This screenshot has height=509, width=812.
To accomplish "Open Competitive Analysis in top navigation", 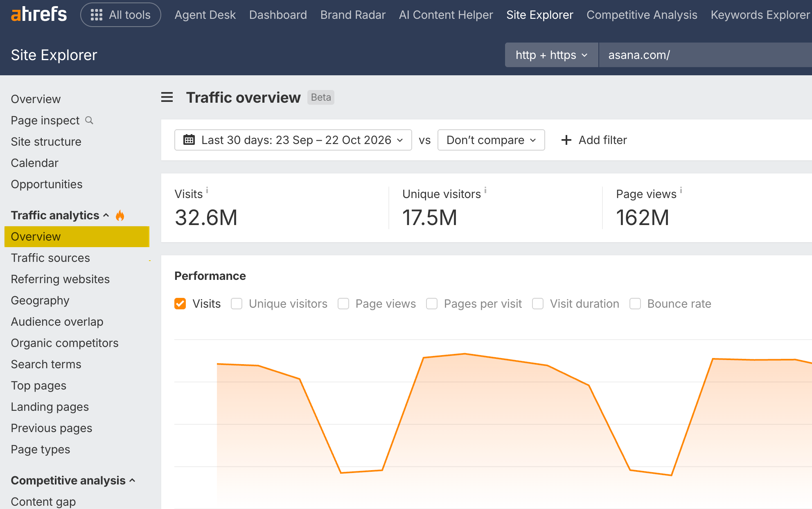I will (x=642, y=15).
